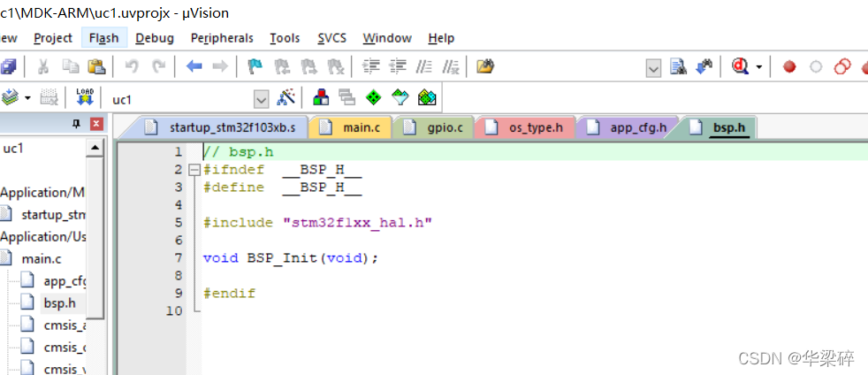Switch to the main.c tab
The image size is (868, 375).
pos(350,127)
